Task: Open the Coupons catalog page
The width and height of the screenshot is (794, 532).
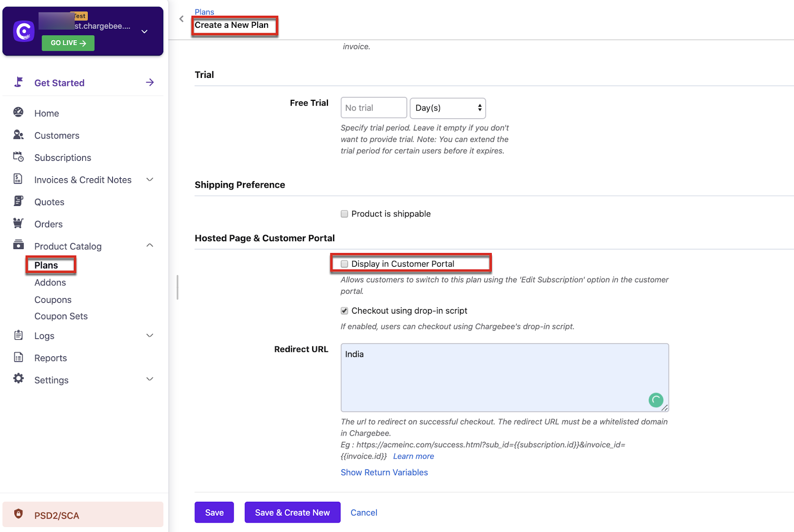Action: pos(53,299)
